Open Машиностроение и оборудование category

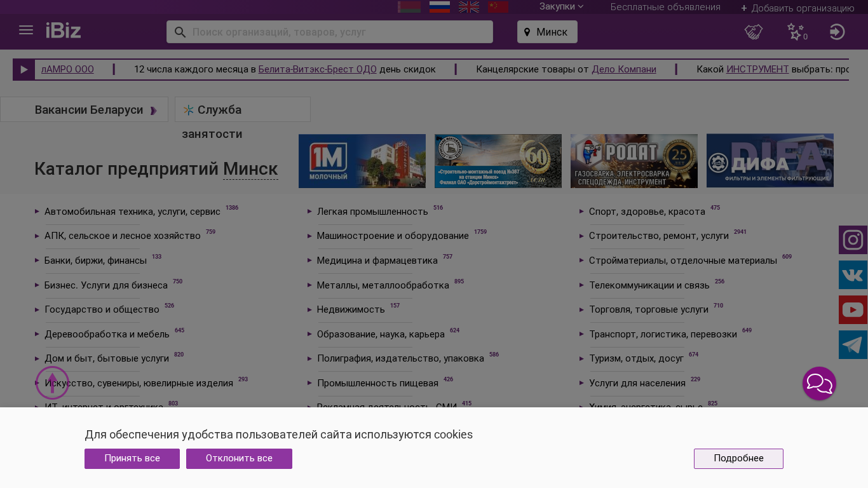[x=393, y=236]
